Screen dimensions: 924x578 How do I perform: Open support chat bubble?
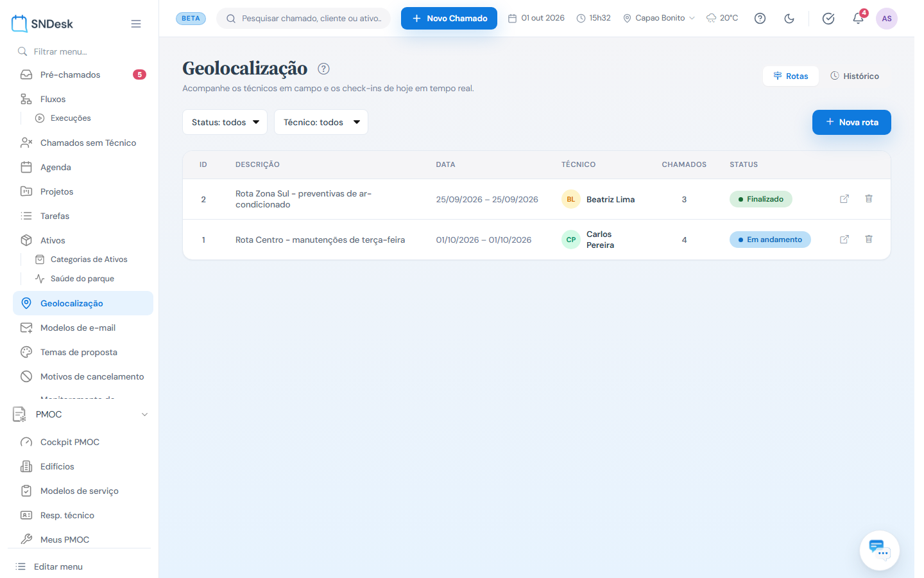pyautogui.click(x=880, y=550)
